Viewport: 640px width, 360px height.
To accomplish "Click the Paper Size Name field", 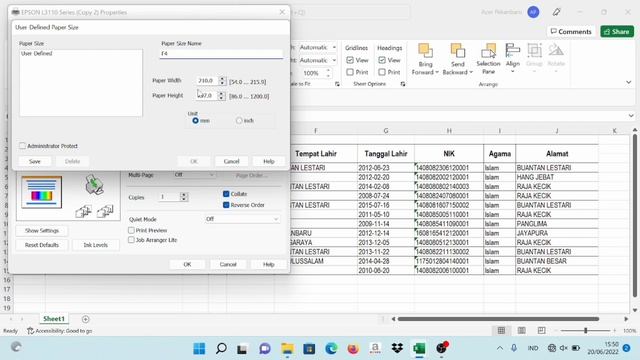I will [221, 53].
